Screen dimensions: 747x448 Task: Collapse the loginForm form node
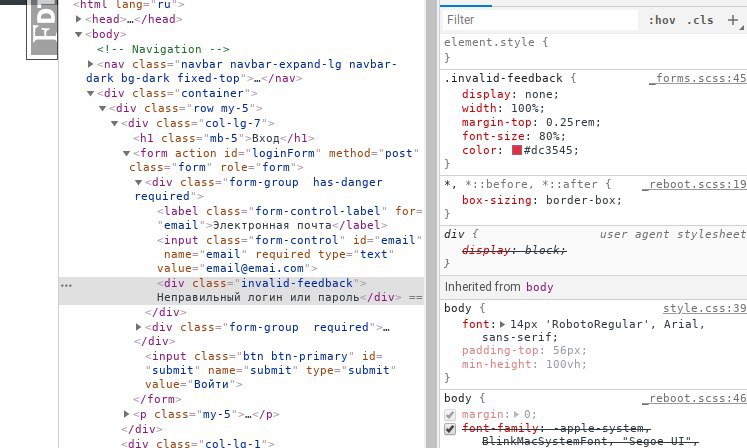tap(126, 153)
